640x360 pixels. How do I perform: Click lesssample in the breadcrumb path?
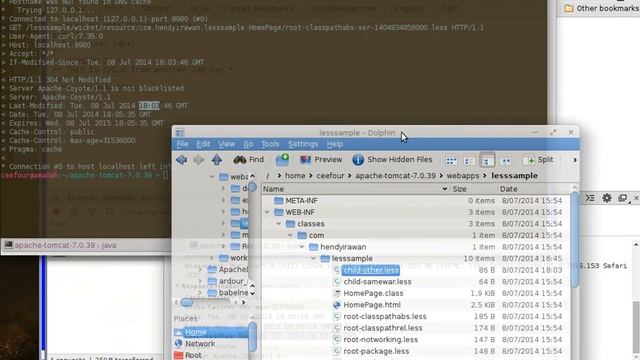[x=514, y=176]
